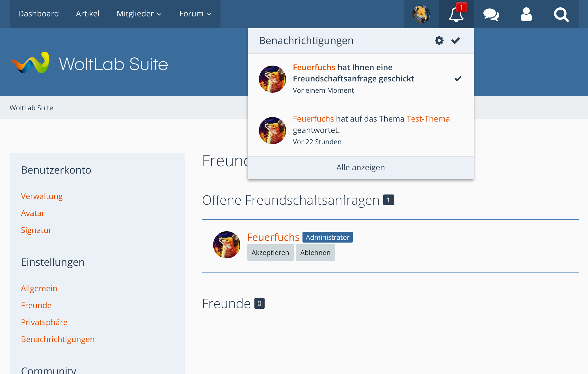Open the Dashboard menu item
Image resolution: width=588 pixels, height=374 pixels.
[x=38, y=14]
